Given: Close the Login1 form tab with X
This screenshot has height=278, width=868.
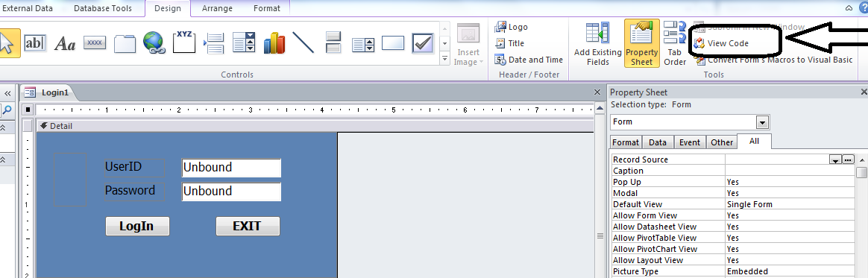Looking at the screenshot, I should [x=597, y=92].
